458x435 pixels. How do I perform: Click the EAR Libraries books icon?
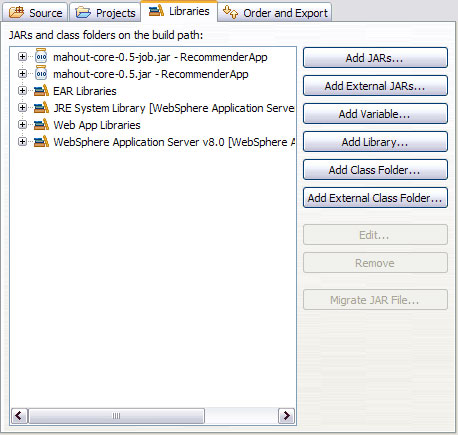(41, 90)
